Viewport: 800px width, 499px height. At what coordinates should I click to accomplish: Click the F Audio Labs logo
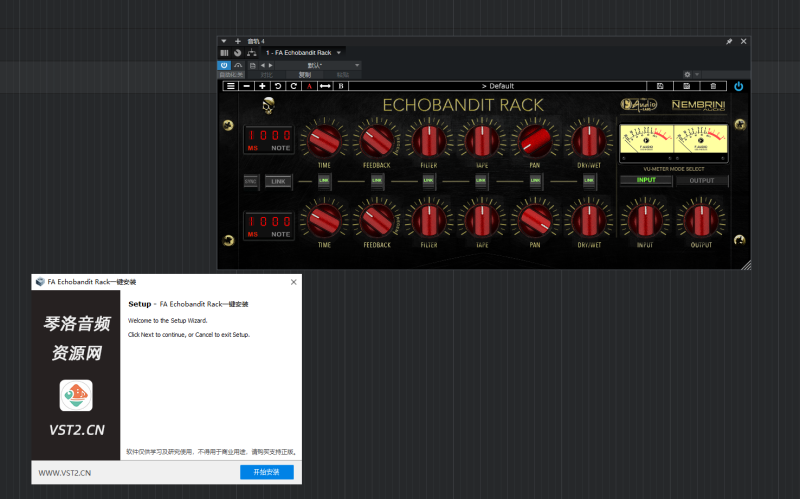639,105
